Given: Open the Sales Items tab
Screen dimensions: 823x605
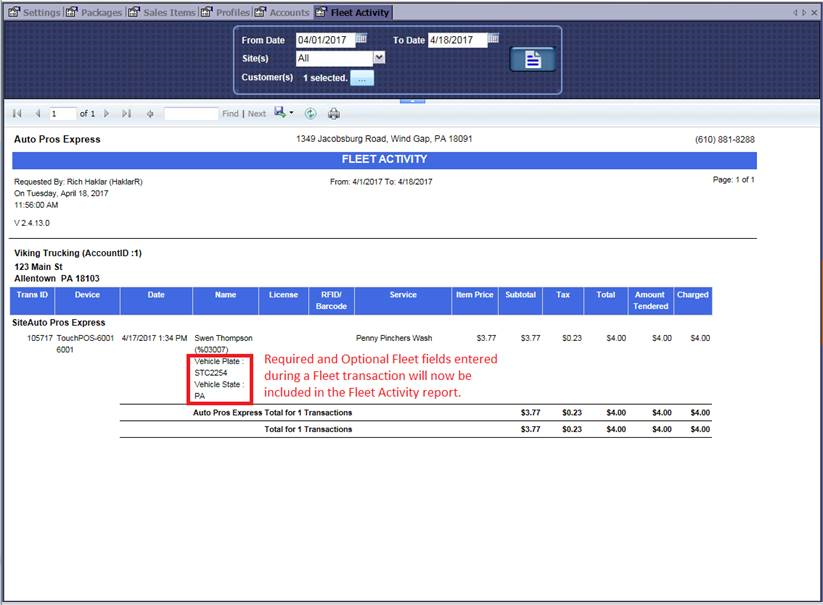Looking at the screenshot, I should click(162, 12).
